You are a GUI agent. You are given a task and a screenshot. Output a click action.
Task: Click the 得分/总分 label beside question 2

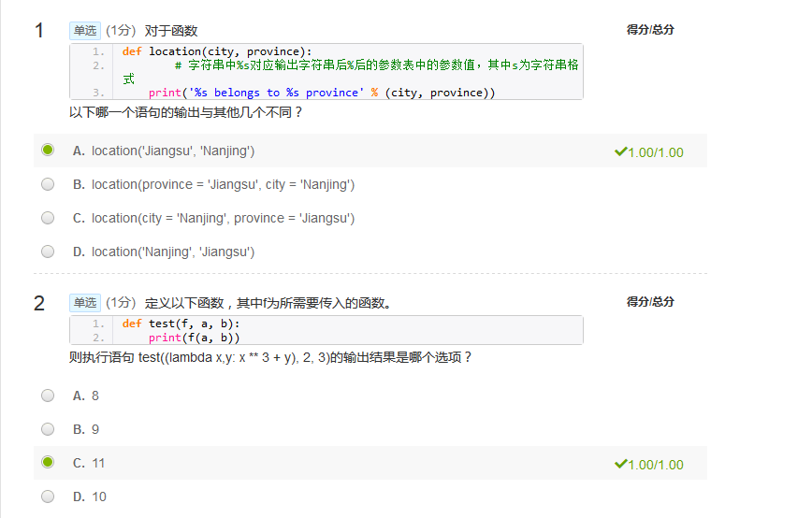(x=650, y=302)
